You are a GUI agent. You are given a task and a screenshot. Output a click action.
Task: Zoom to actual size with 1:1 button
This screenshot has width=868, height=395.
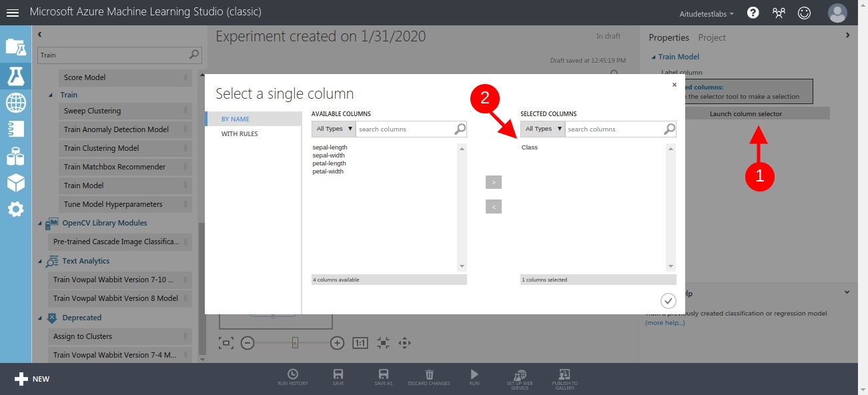point(358,342)
